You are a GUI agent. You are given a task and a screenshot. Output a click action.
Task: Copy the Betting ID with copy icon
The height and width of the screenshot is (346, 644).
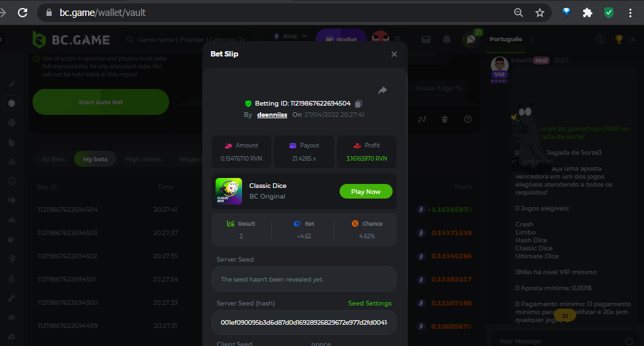coord(359,104)
